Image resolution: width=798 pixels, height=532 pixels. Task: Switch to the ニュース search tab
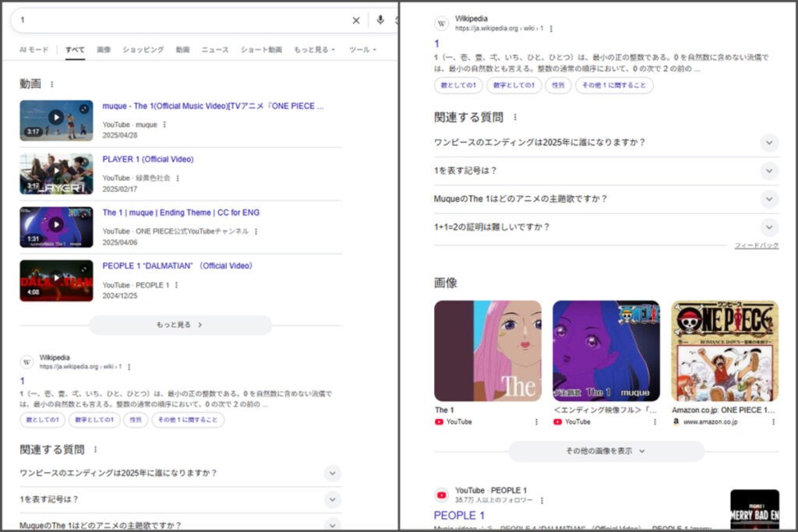[x=215, y=50]
